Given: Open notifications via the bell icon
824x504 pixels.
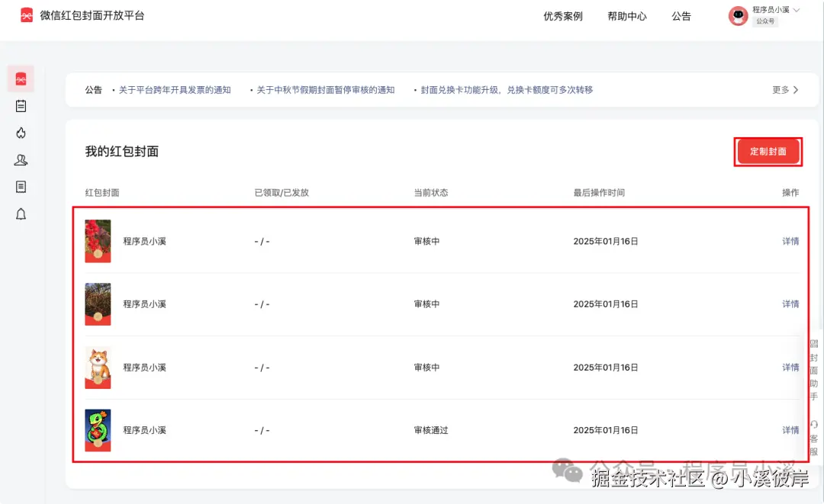Looking at the screenshot, I should tap(21, 214).
